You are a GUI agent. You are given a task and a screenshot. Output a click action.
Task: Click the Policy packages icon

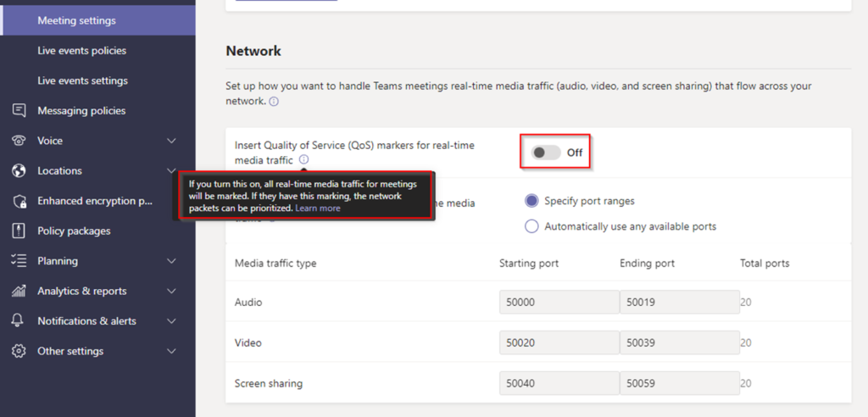click(19, 231)
